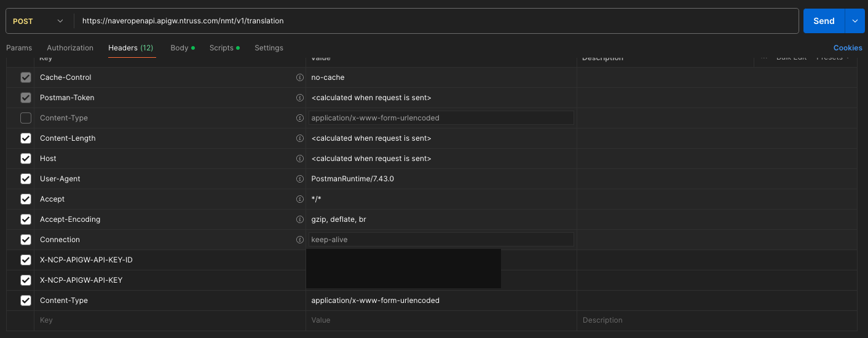Send the request
This screenshot has width=868, height=338.
[x=824, y=21]
